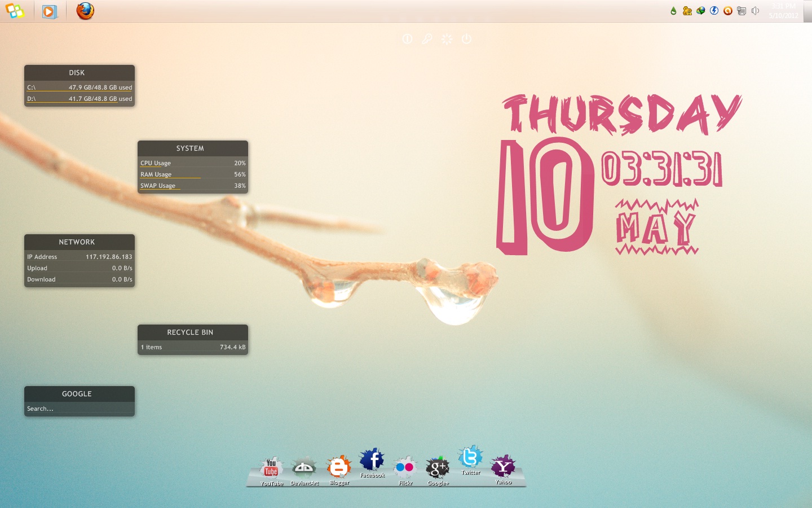Click the MAY month label
The height and width of the screenshot is (508, 812).
coord(657,227)
